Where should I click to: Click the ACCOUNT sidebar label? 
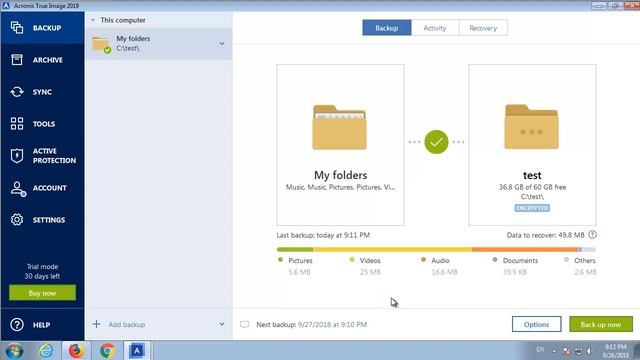[x=49, y=188]
